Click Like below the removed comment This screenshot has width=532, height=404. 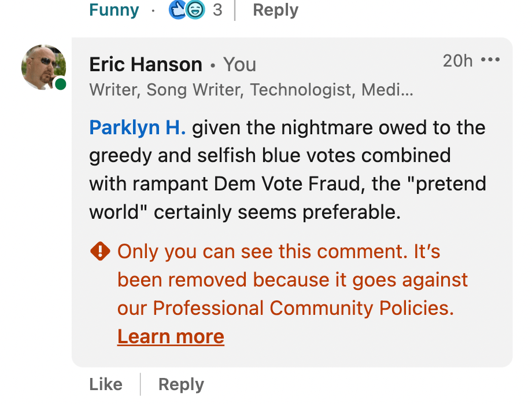pos(106,385)
